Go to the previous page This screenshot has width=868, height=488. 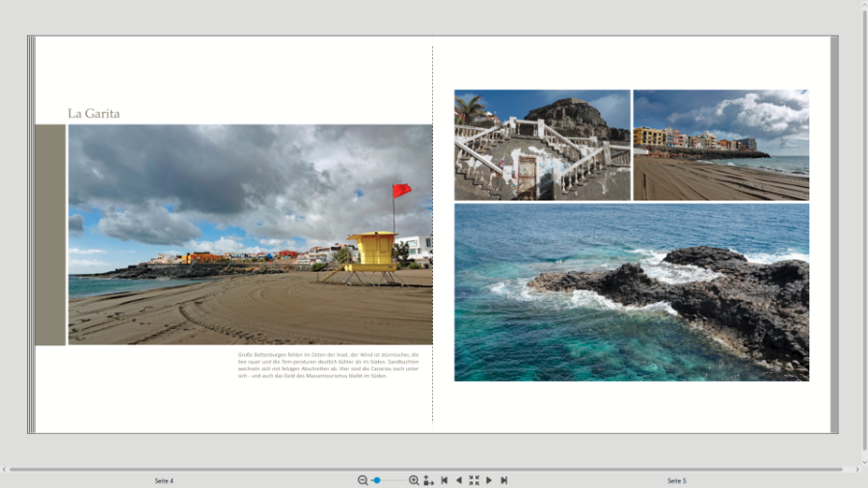(x=458, y=480)
